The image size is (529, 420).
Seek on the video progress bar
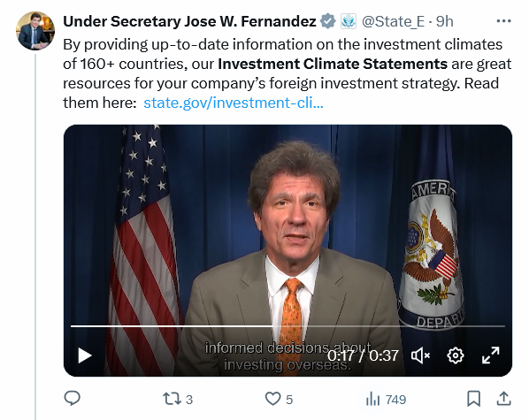(287, 326)
